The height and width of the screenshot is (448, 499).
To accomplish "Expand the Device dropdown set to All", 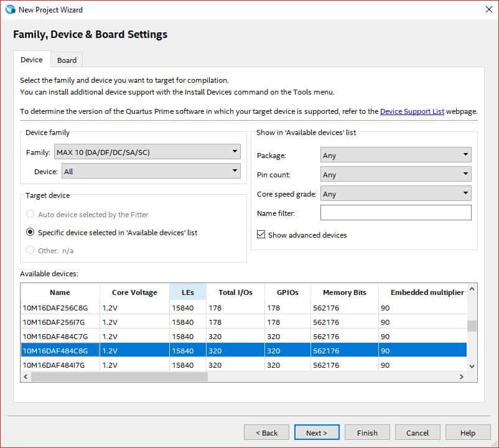I will [150, 171].
